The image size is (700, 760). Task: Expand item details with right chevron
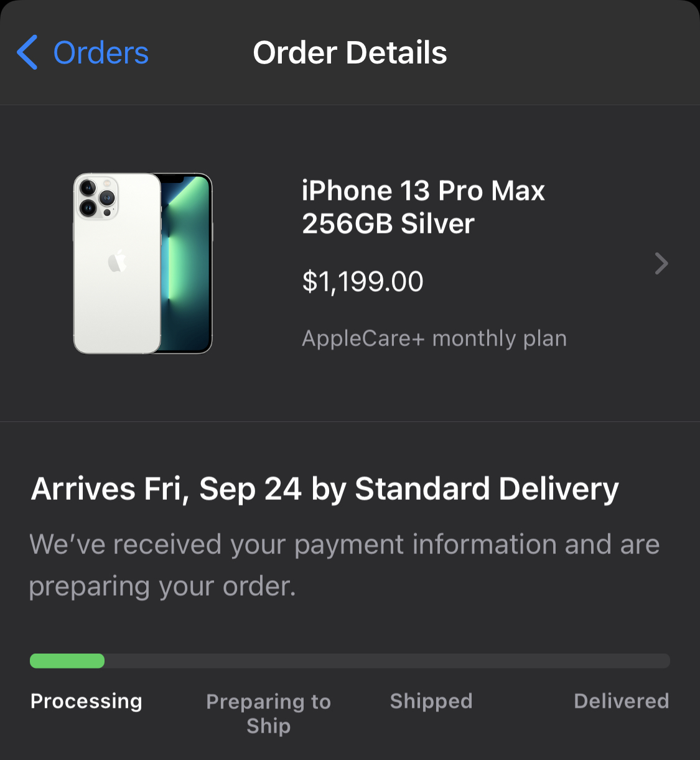[661, 263]
